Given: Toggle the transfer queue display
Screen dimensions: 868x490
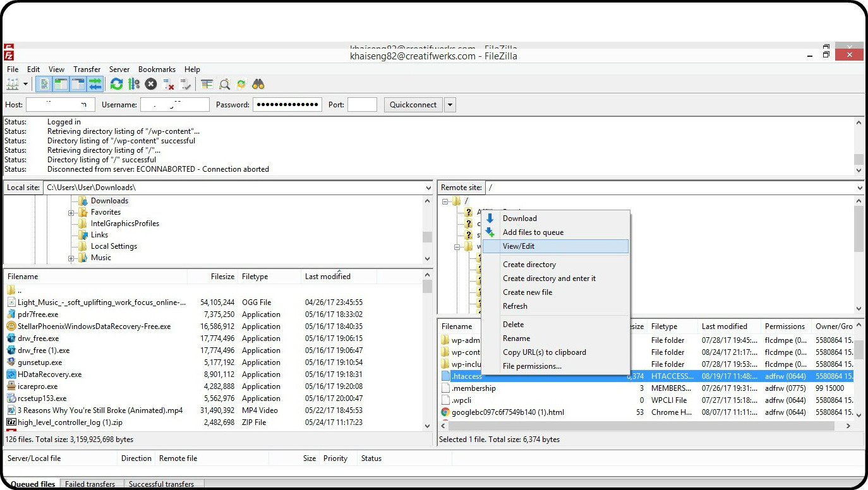Looking at the screenshot, I should 95,84.
